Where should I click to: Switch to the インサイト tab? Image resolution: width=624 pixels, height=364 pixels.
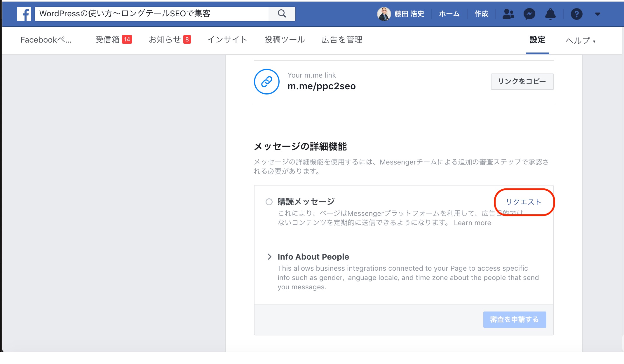coord(227,40)
